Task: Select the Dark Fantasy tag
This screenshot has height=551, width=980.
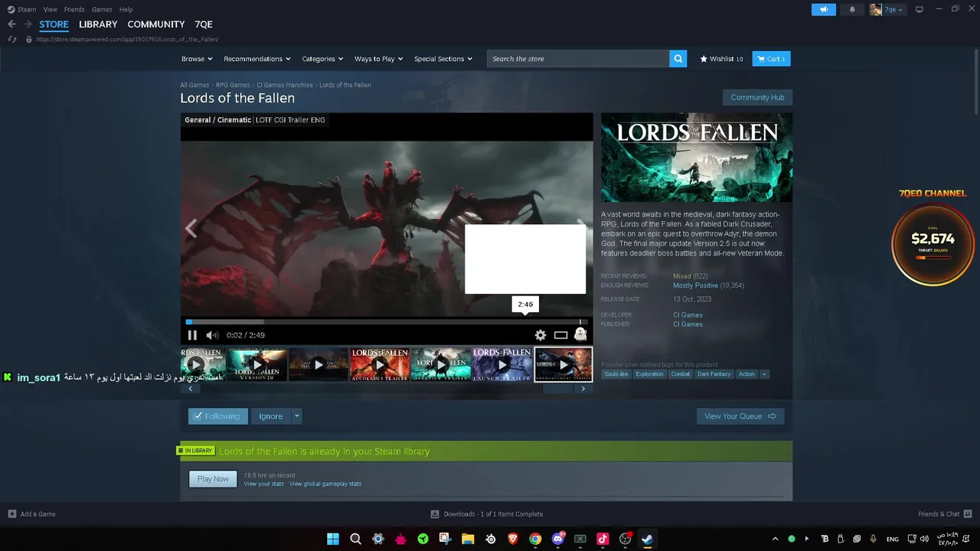Action: pos(714,374)
